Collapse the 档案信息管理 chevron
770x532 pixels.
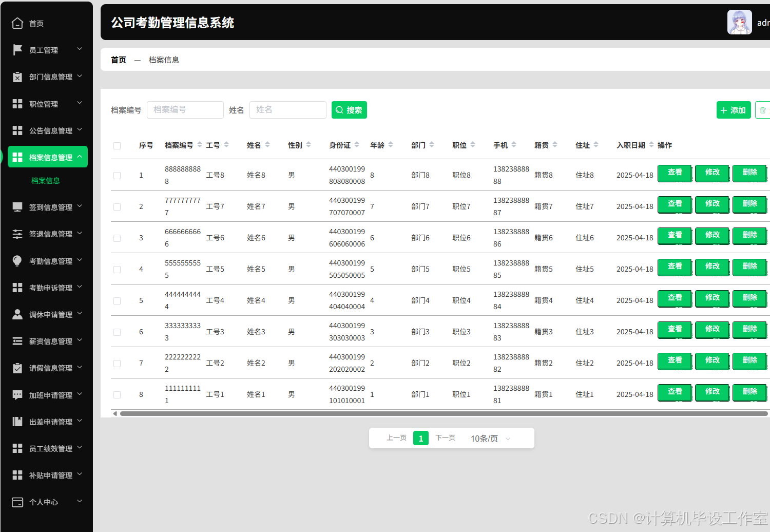[x=80, y=156]
